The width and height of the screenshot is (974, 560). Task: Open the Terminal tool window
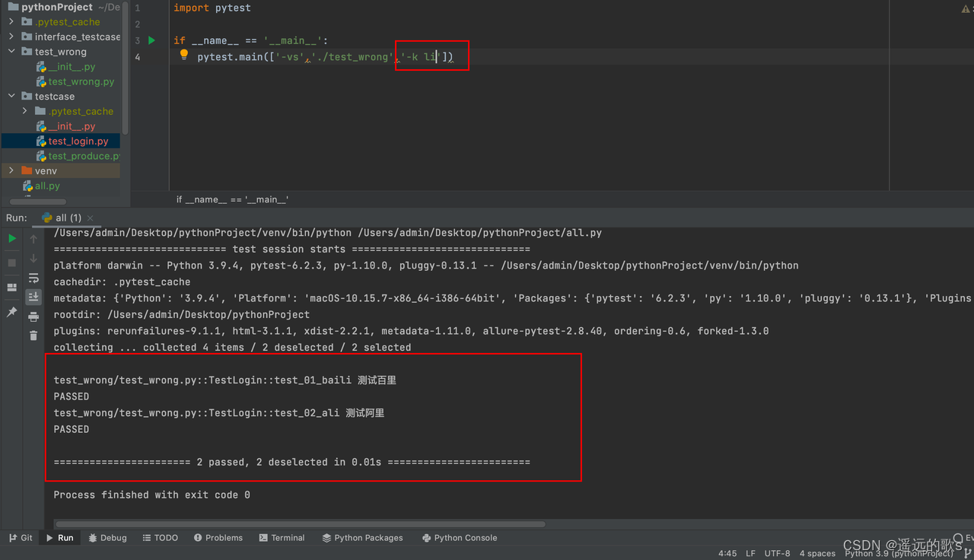(282, 537)
